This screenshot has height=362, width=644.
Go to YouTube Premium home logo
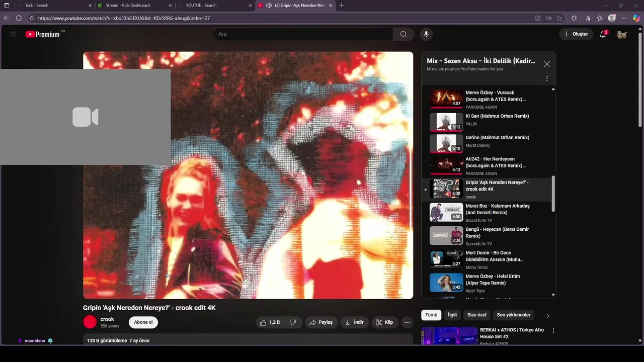point(43,34)
